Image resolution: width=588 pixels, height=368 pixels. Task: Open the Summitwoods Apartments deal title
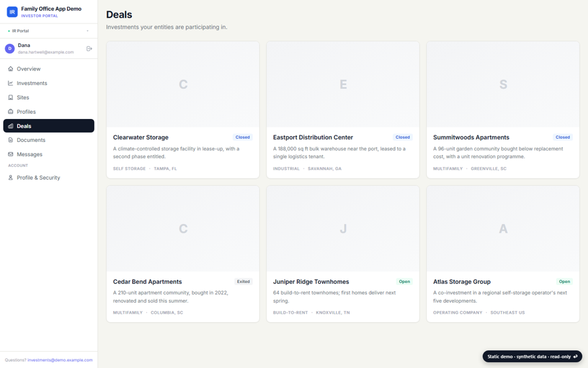(x=471, y=137)
